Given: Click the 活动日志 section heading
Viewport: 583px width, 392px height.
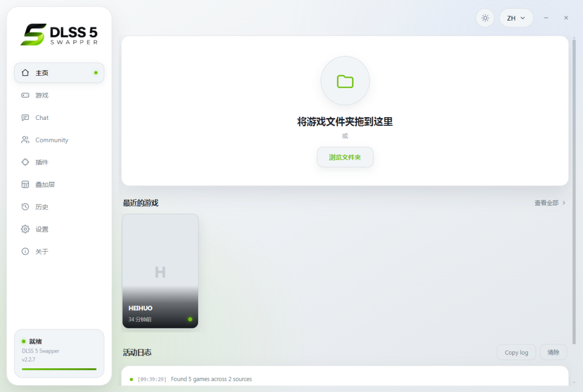Looking at the screenshot, I should (x=137, y=352).
